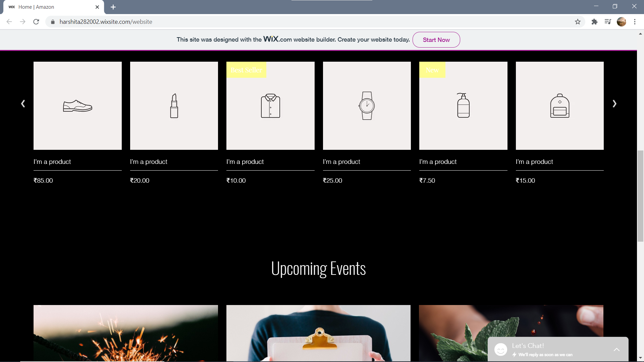The height and width of the screenshot is (362, 644).
Task: Open a new browser tab
Action: 113,7
